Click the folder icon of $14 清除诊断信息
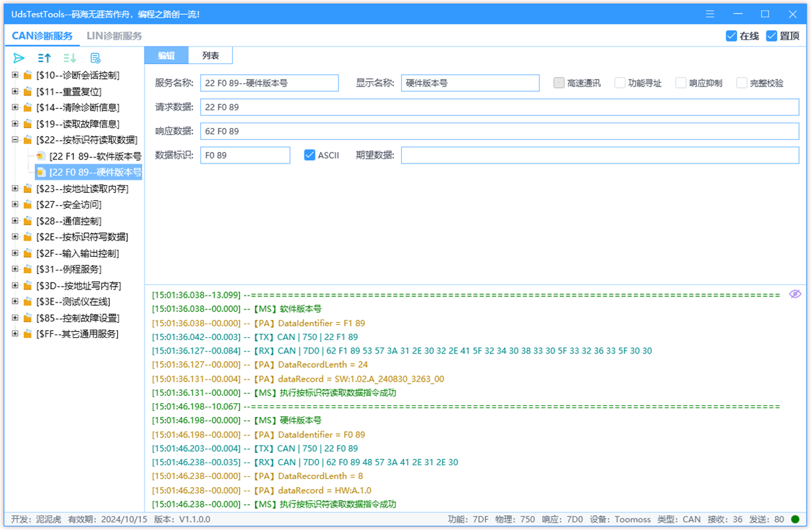812x530 pixels. 28,108
